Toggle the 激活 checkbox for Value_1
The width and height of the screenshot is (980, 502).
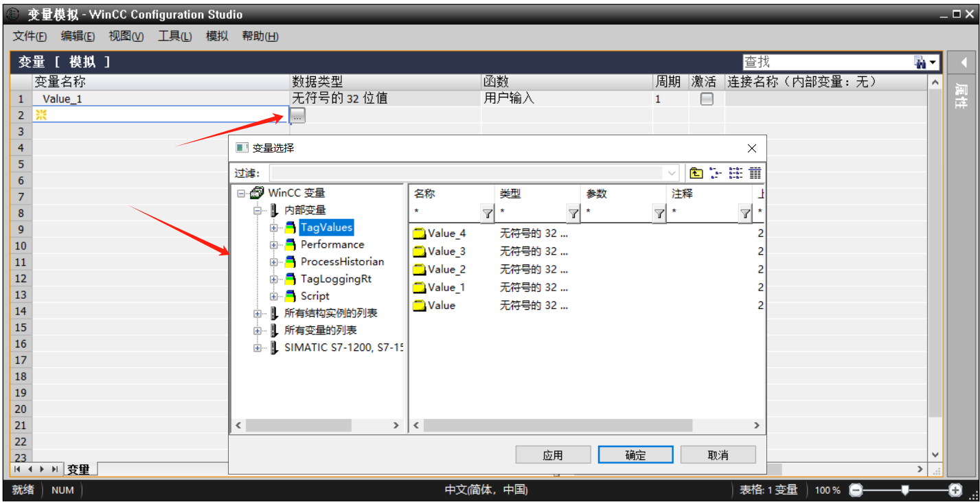pyautogui.click(x=707, y=99)
